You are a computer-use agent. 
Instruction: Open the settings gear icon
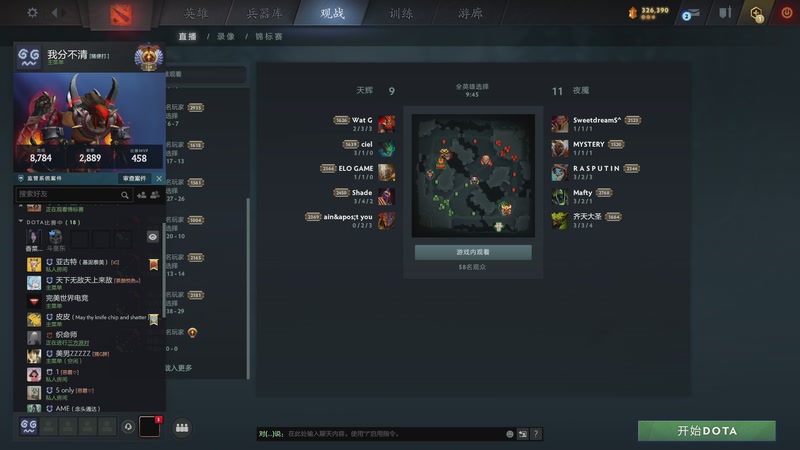(x=32, y=12)
